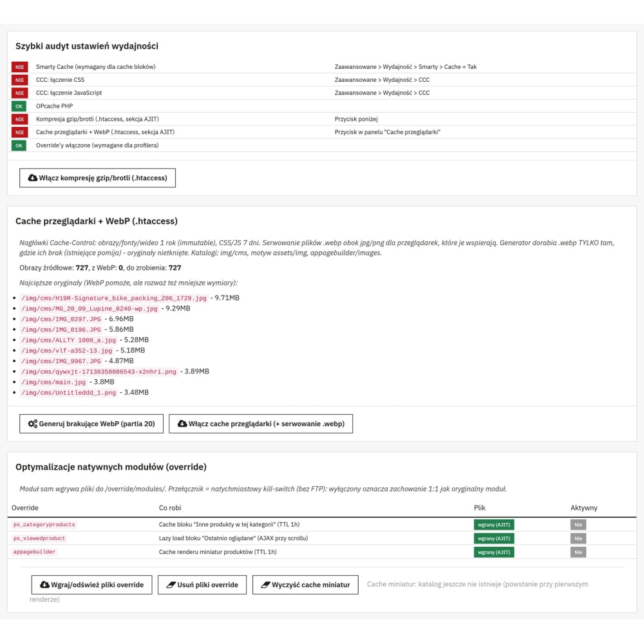The height and width of the screenshot is (644, 644).
Task: Select file path /img/cms/ALLTY 1000_a.jpg
Action: pyautogui.click(x=69, y=340)
